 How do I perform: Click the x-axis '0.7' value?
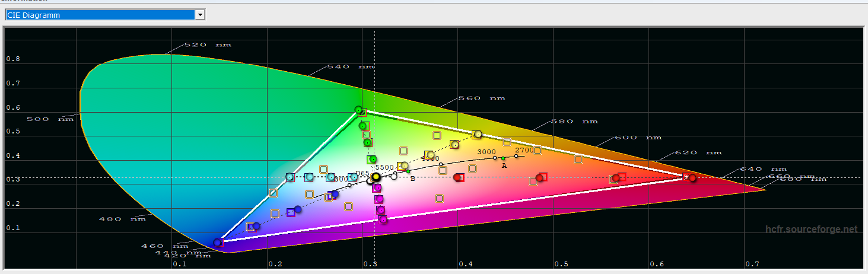pos(752,263)
